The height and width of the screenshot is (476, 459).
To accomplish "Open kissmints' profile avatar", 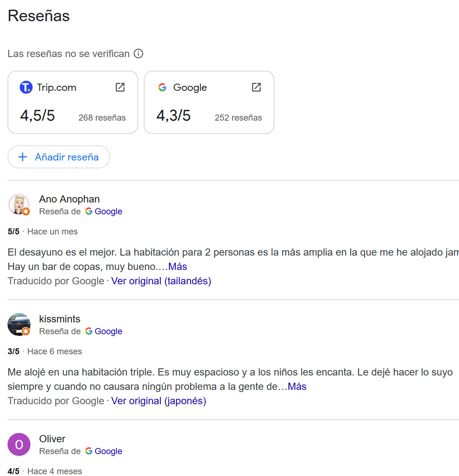I will tap(19, 325).
